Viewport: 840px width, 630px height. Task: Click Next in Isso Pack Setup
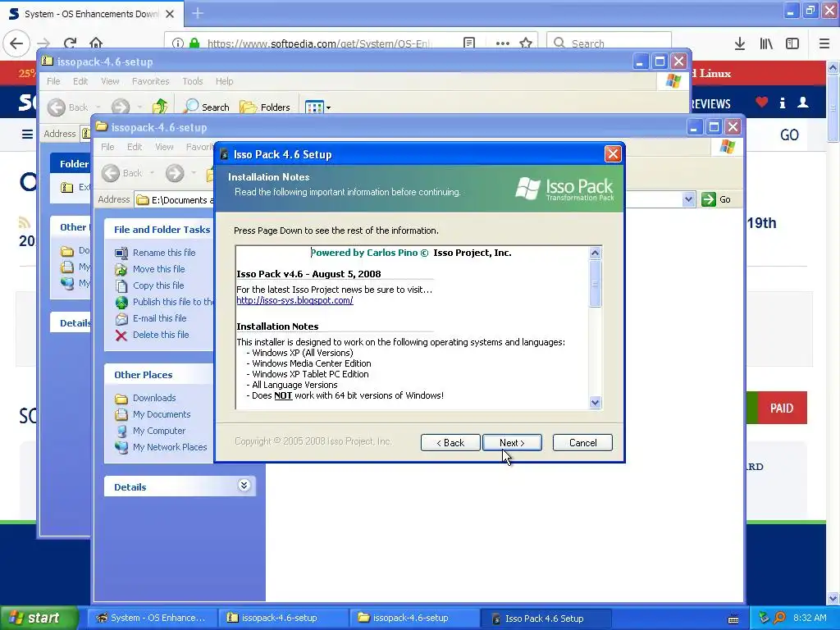(512, 442)
